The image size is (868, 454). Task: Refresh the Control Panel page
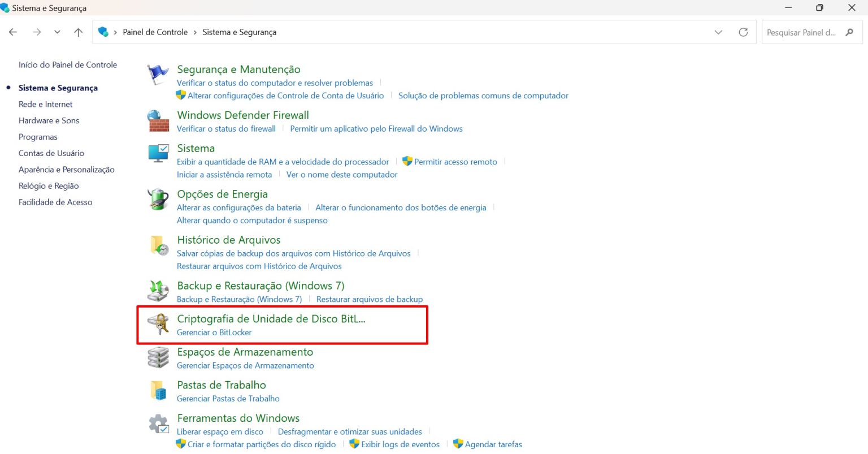point(743,32)
